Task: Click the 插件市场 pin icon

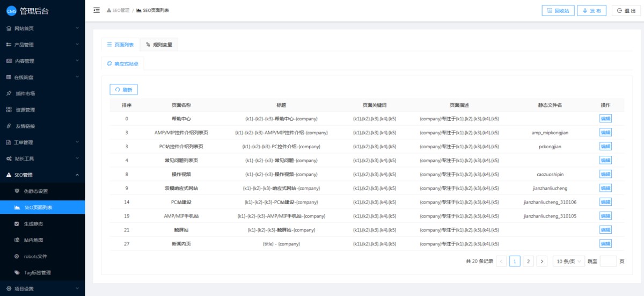Action: (x=9, y=93)
